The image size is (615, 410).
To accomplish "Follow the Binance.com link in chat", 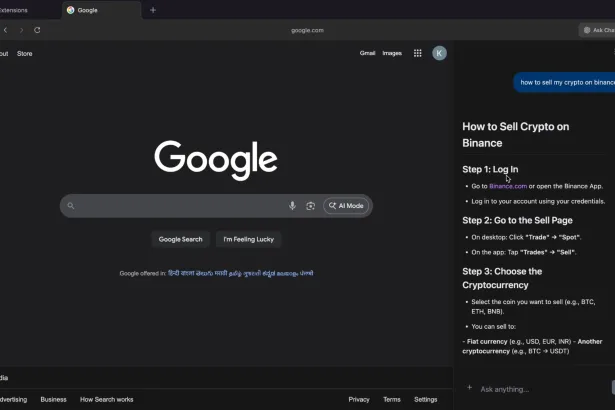I will click(508, 186).
